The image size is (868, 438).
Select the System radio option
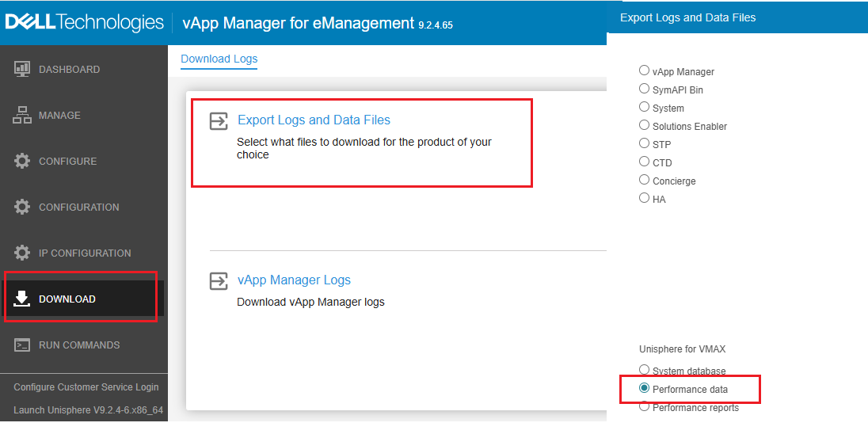tap(644, 107)
